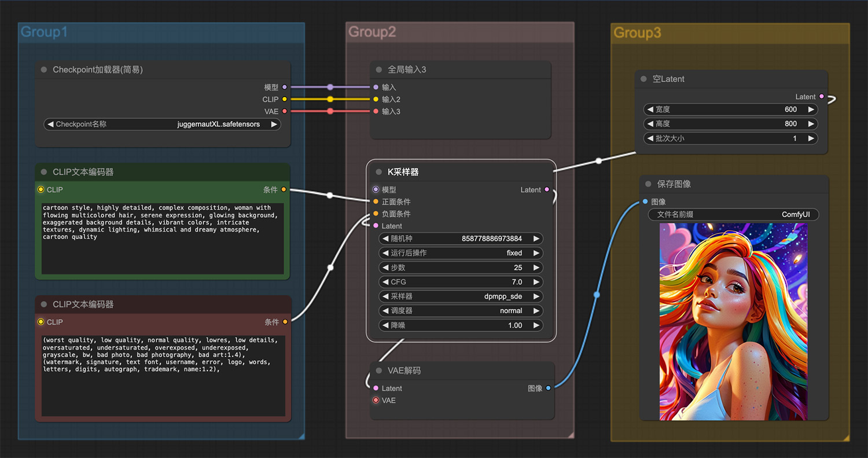Viewport: 868px width, 458px height.
Task: Change the 运行后操作 fixed option
Action: coord(461,253)
